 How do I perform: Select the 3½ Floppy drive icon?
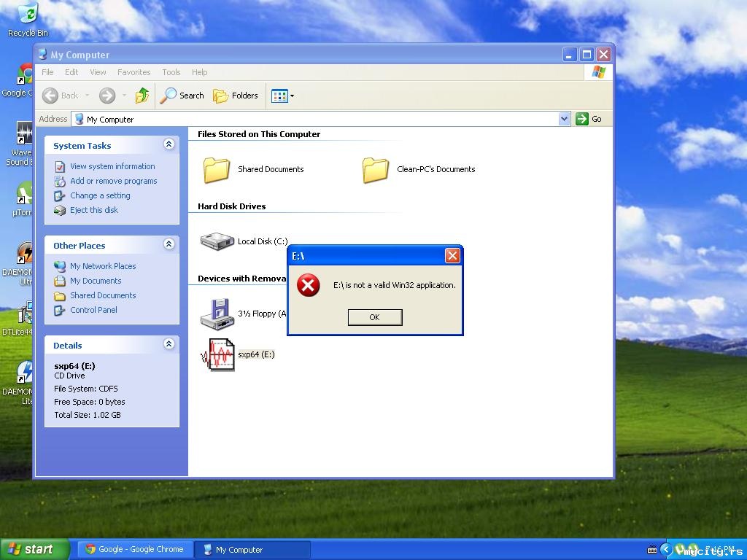(x=217, y=314)
